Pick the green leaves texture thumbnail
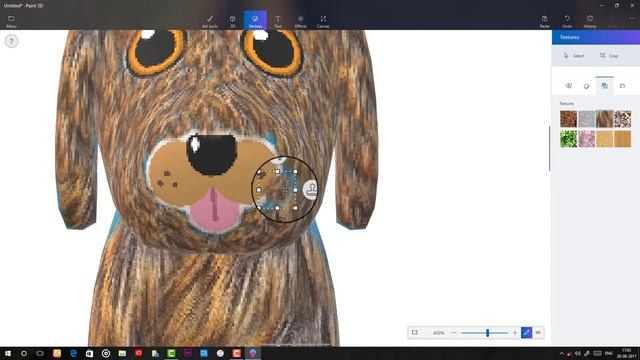 569,139
